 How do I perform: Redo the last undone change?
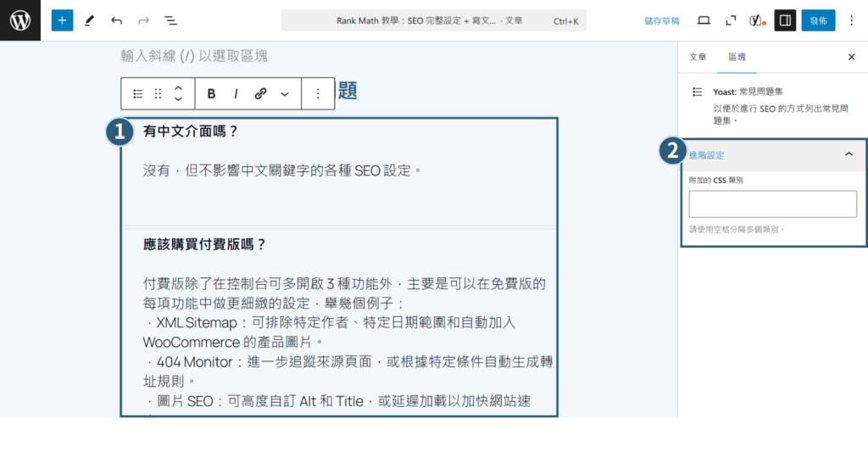click(x=143, y=20)
